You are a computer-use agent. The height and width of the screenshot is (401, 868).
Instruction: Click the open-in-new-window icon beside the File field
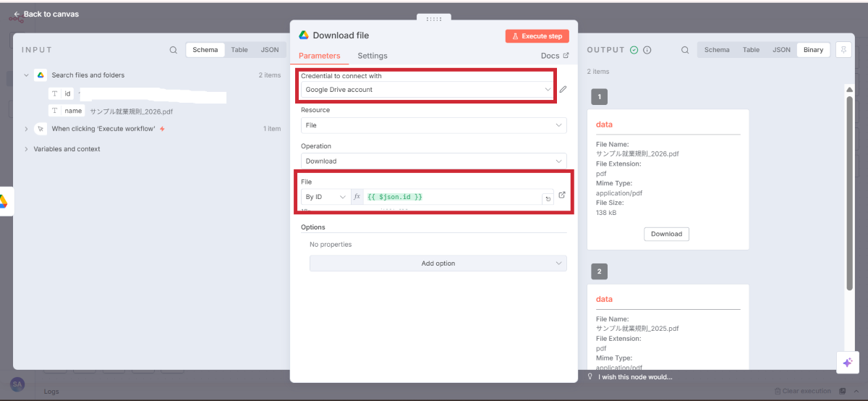[x=562, y=195]
